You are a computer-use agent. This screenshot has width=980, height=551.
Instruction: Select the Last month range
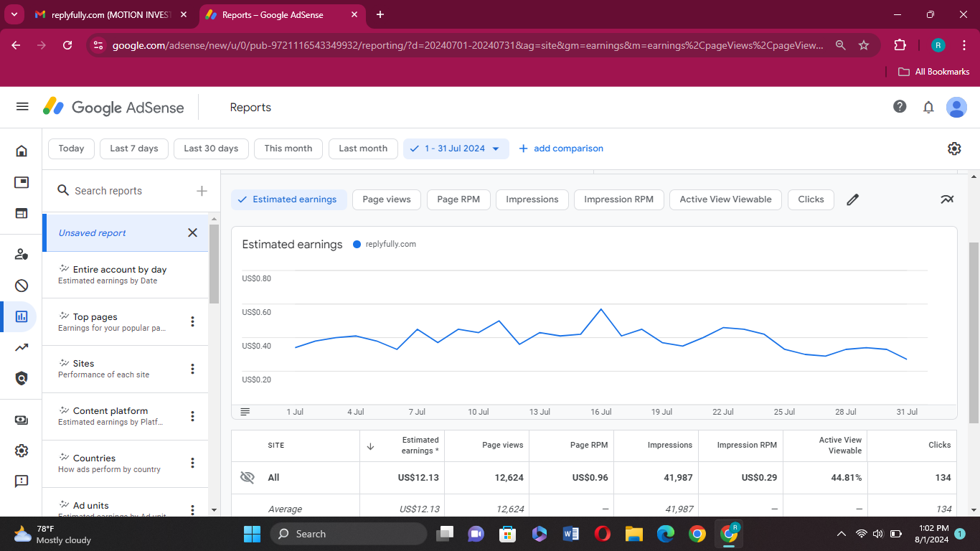(363, 149)
